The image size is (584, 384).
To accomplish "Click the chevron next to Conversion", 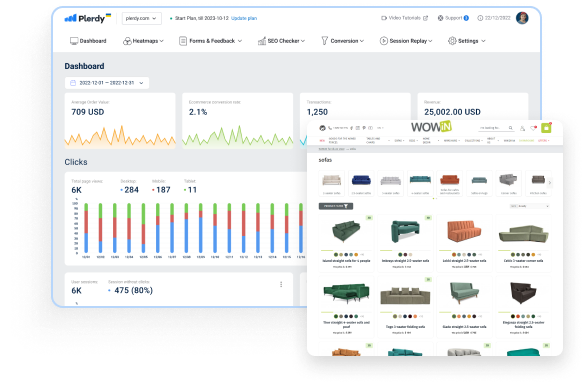I will coord(362,41).
